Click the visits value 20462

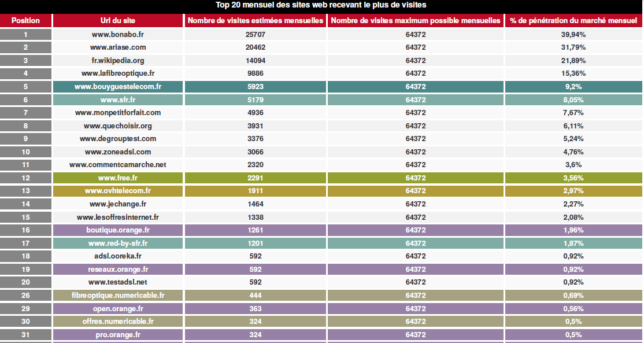[256, 47]
